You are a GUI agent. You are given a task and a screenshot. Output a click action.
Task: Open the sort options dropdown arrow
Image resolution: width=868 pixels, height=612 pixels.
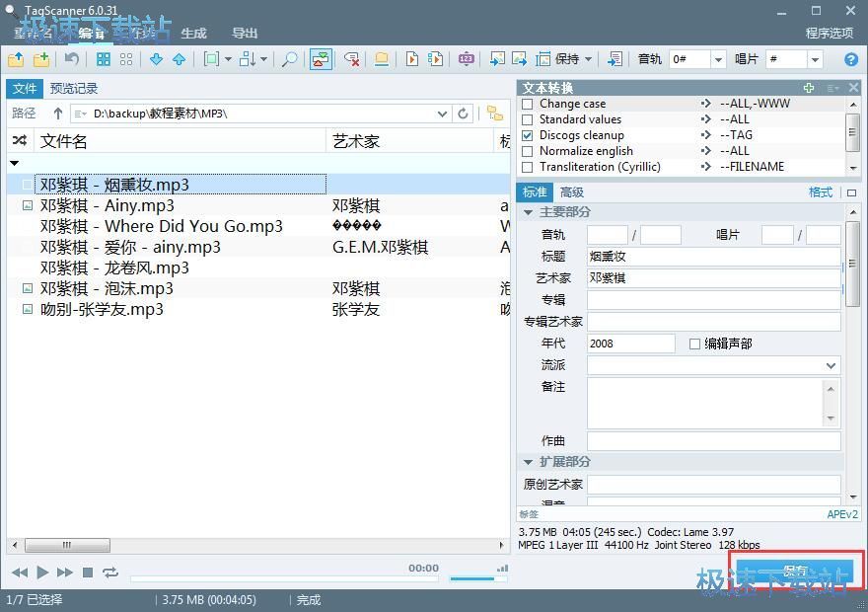click(x=263, y=58)
